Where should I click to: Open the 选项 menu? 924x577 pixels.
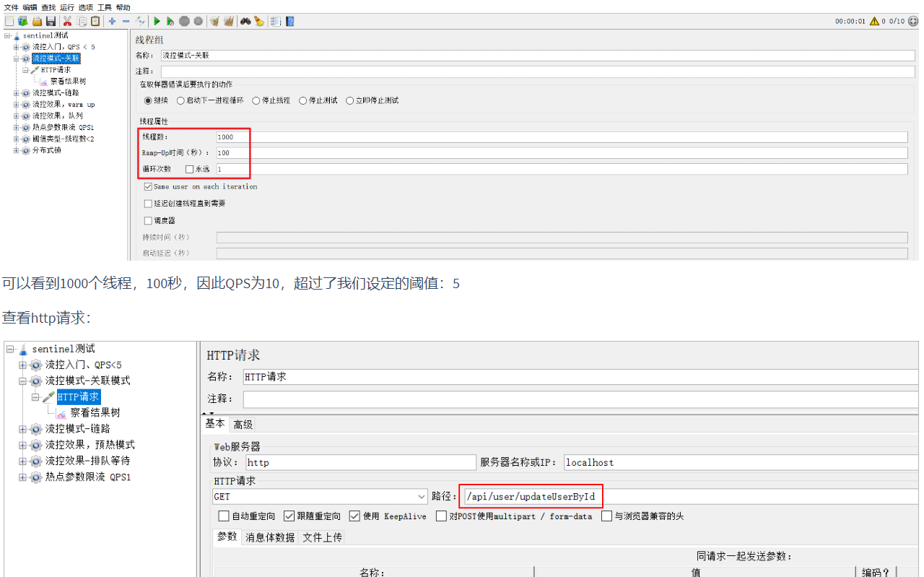tap(86, 7)
